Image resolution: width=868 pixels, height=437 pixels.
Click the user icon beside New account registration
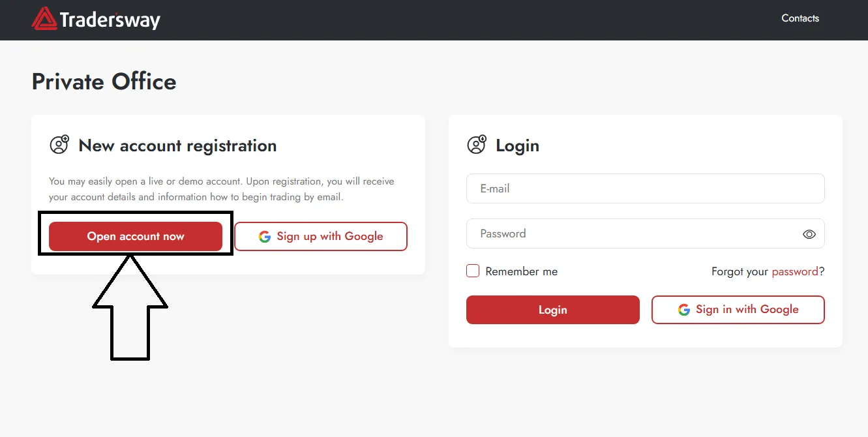(x=59, y=145)
